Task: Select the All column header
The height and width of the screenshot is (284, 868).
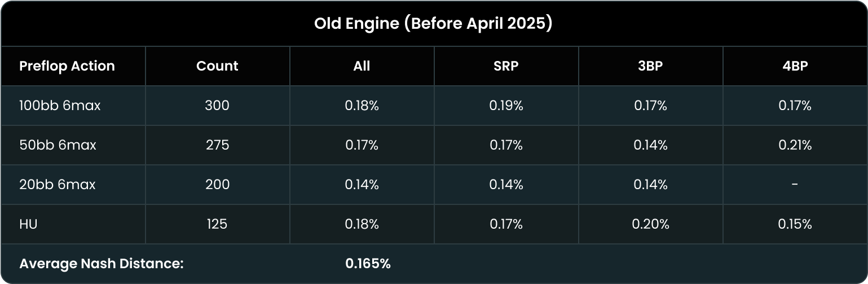Action: coord(362,66)
